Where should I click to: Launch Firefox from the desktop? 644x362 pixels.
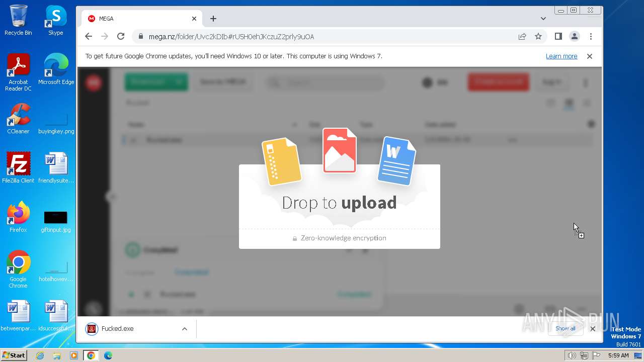18,217
